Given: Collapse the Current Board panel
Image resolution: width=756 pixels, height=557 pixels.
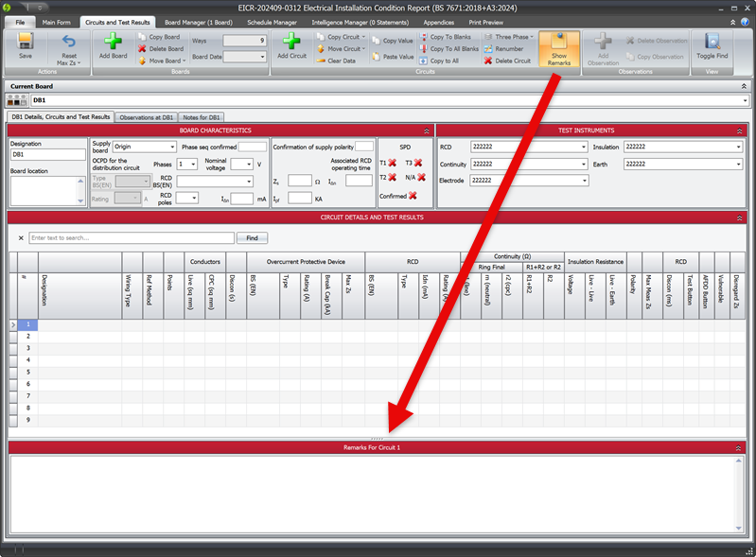Looking at the screenshot, I should [744, 86].
